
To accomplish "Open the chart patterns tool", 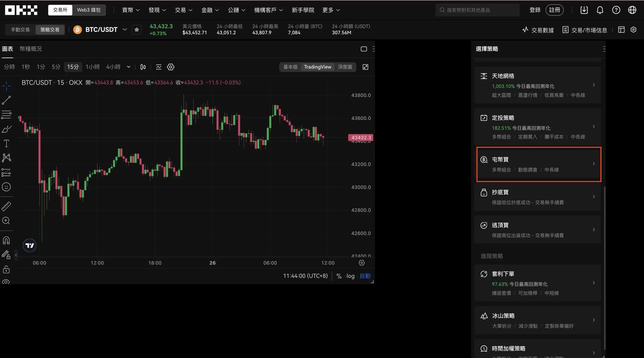I will click(x=6, y=158).
